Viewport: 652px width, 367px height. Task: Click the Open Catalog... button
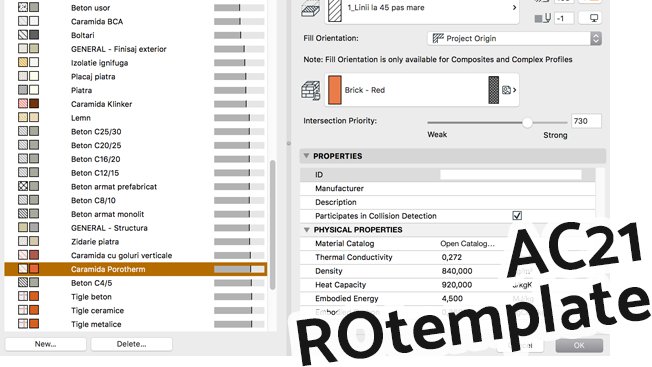click(x=467, y=244)
